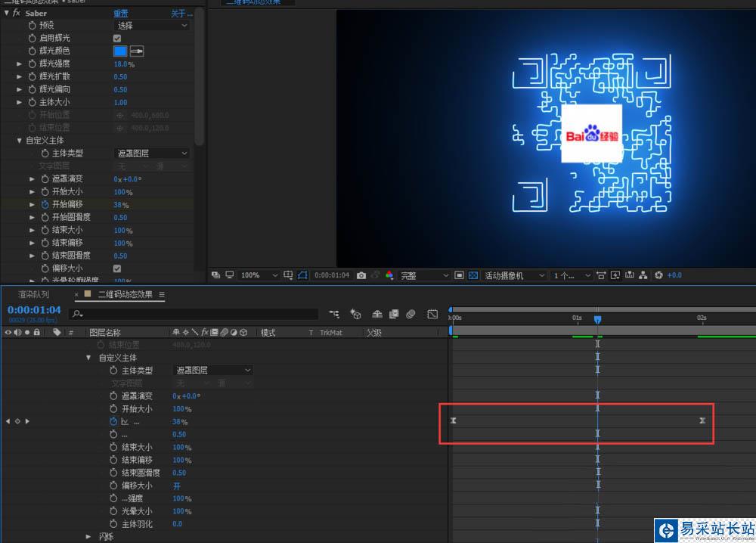Click the exposure value +0.0 in viewer
756x543 pixels.
tap(674, 275)
